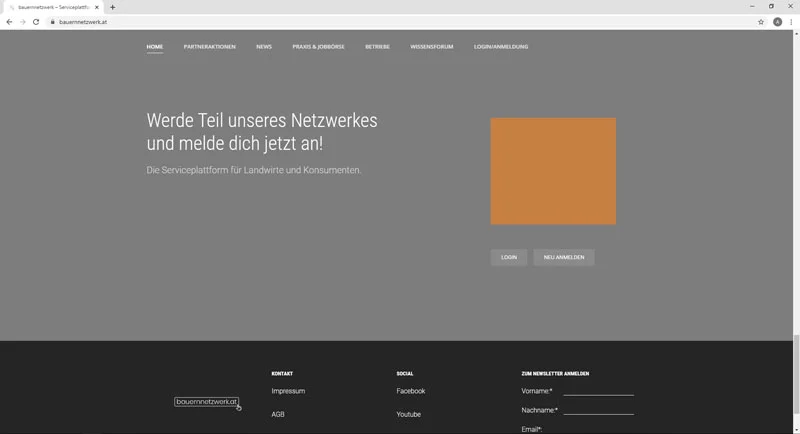Open a new browser tab
Image resolution: width=800 pixels, height=434 pixels.
(113, 7)
